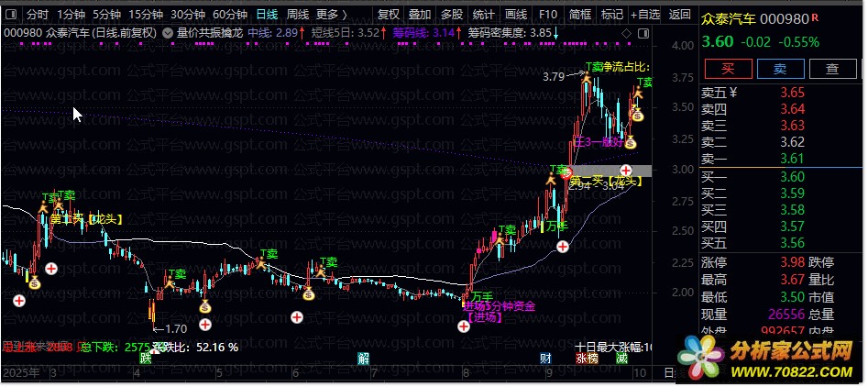This screenshot has width=868, height=387.
Task: Click the 众泰汽车 name in quote panel
Action: point(729,19)
